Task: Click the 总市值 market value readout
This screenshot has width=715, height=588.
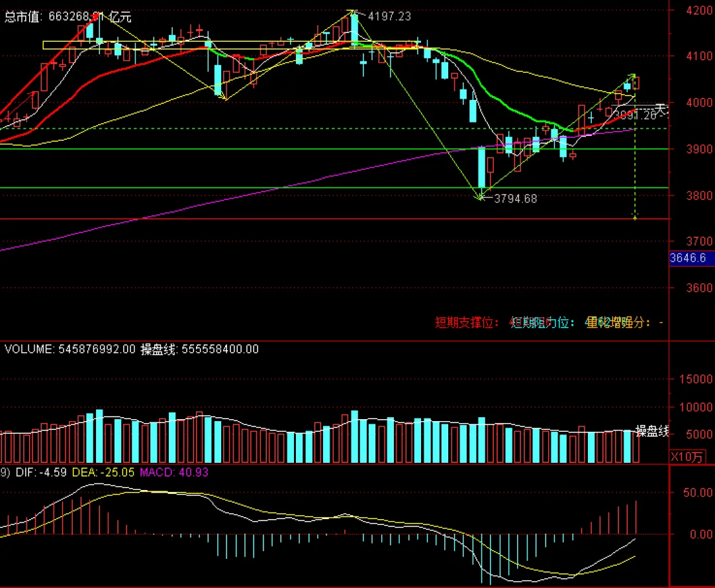Action: coord(68,17)
